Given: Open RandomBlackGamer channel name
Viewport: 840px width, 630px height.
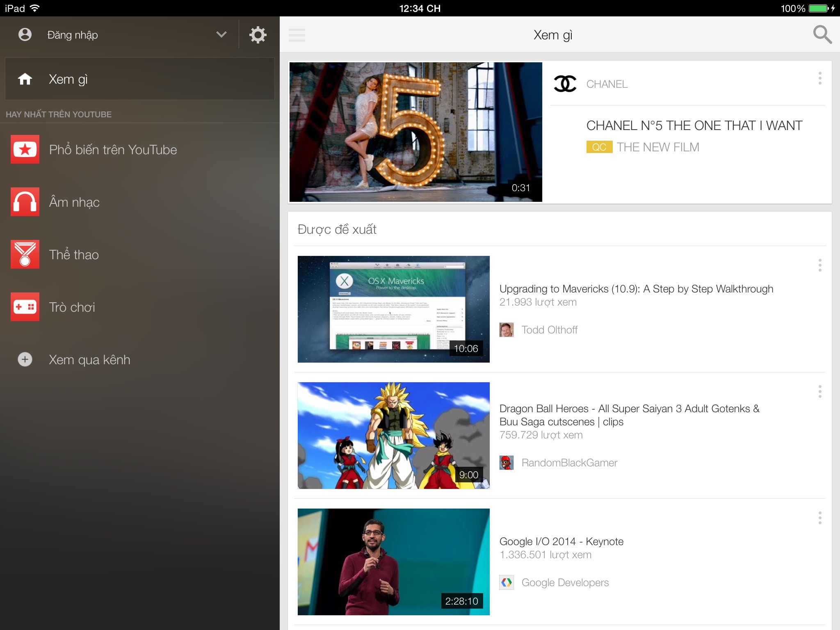Looking at the screenshot, I should point(569,463).
